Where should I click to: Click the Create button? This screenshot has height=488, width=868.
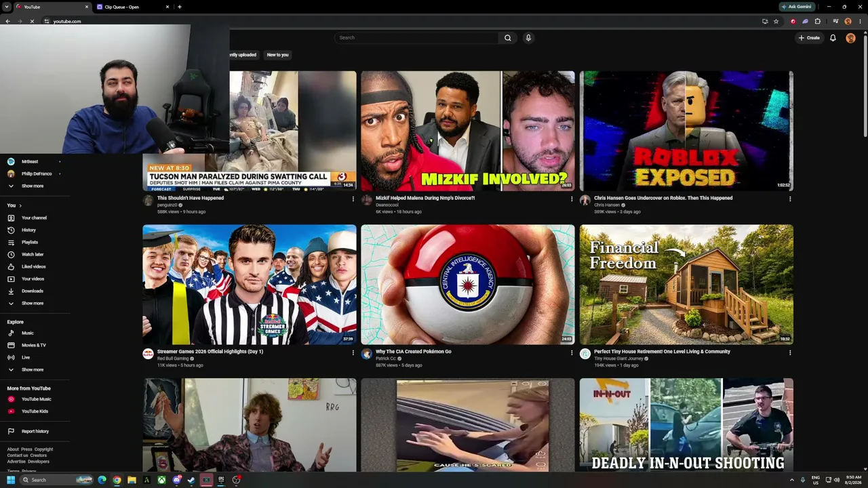point(809,38)
